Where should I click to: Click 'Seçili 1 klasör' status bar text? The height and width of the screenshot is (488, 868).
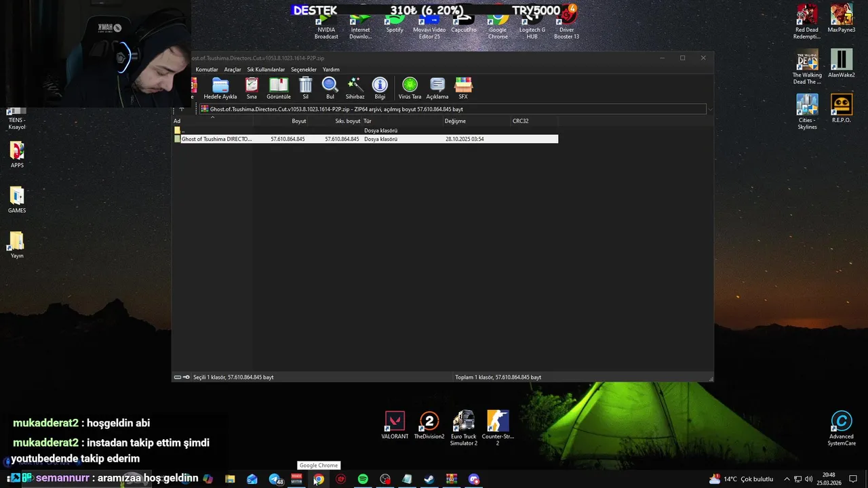point(233,377)
